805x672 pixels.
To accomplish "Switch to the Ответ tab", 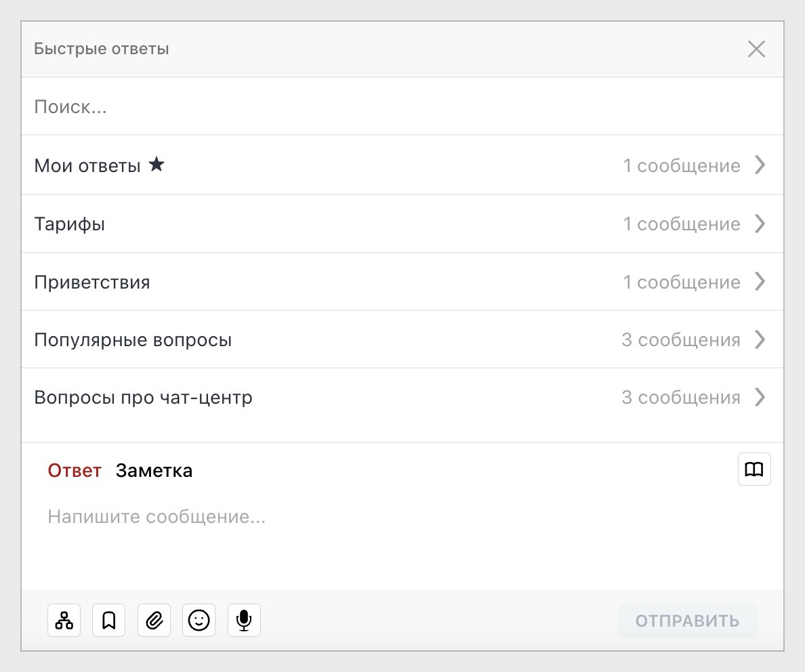I will pyautogui.click(x=75, y=471).
